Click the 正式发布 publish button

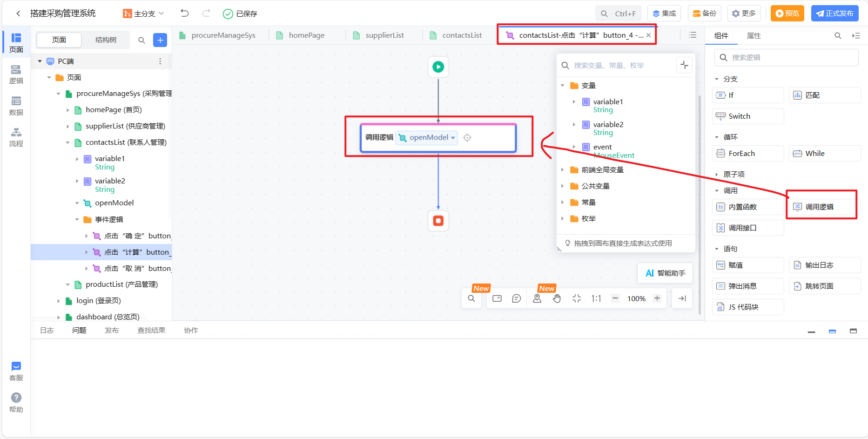(835, 14)
